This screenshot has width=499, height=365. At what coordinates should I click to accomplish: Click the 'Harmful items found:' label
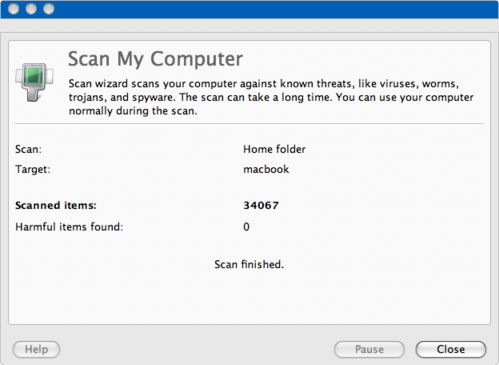69,227
